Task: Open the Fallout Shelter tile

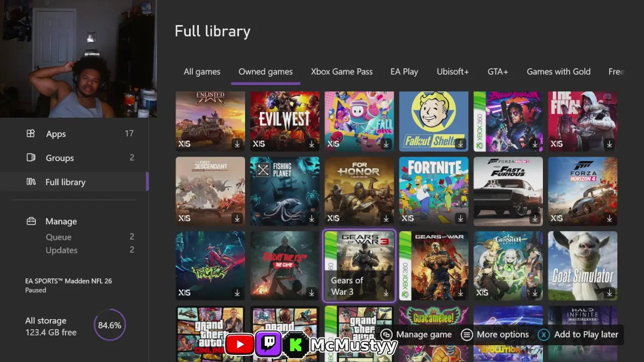Action: click(434, 121)
